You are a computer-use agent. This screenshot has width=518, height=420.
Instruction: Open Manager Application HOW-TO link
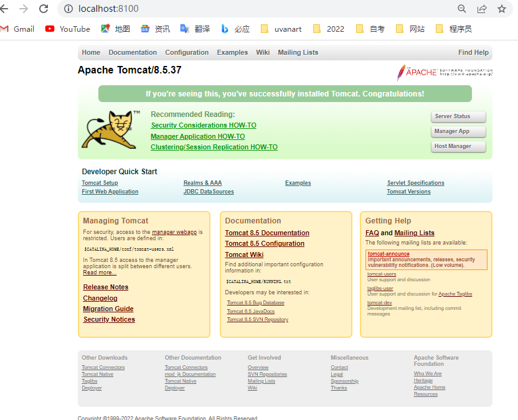click(198, 136)
